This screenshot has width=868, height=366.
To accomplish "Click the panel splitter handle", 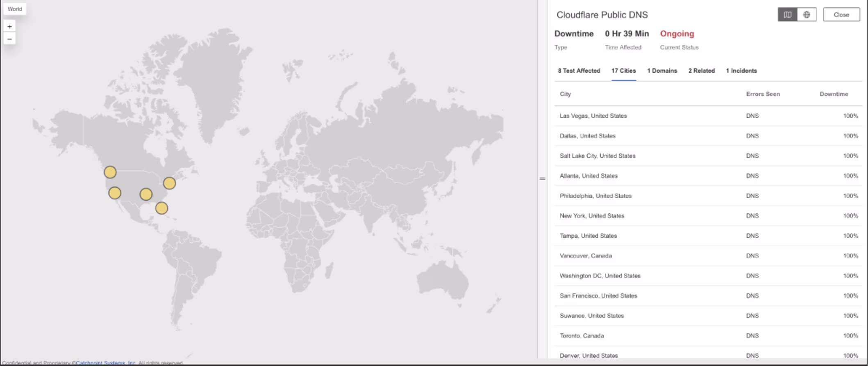I will tap(542, 178).
